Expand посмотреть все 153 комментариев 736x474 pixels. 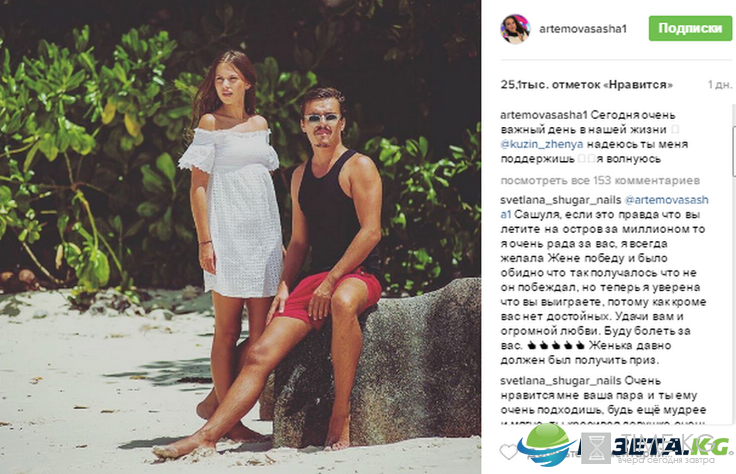(600, 180)
